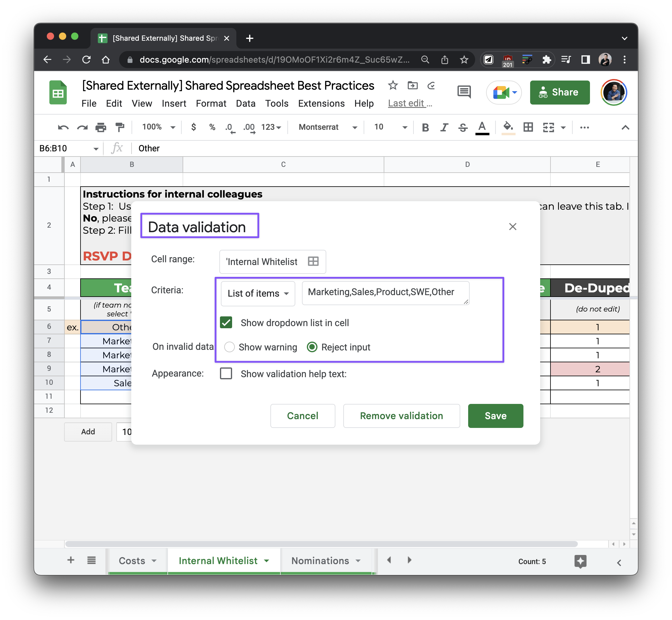Open the List of items criteria dropdown

point(258,293)
